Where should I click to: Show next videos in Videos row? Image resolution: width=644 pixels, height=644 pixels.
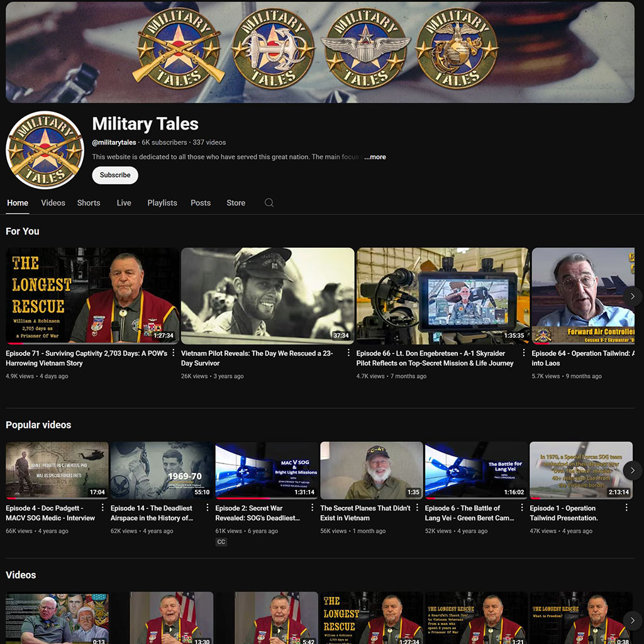tap(633, 621)
